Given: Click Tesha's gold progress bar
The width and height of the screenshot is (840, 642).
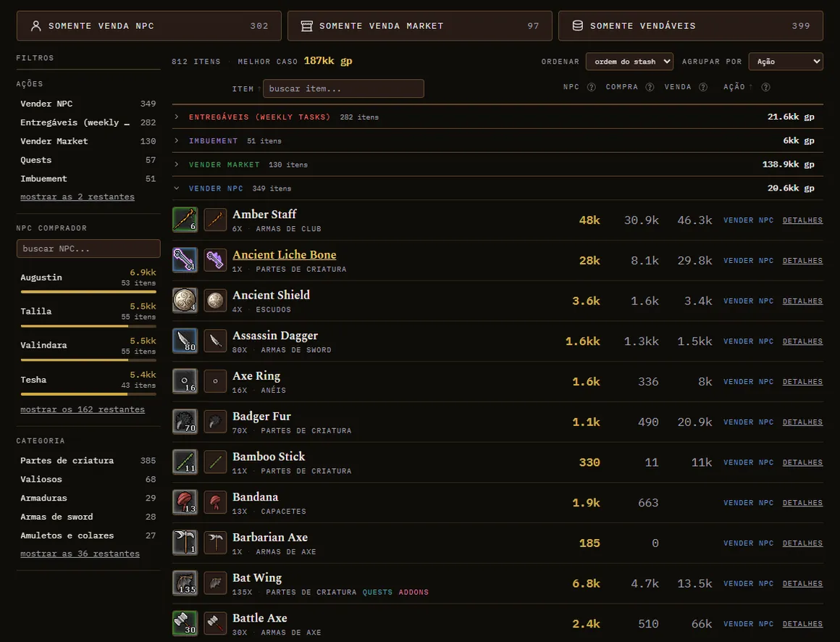Looking at the screenshot, I should tap(88, 394).
